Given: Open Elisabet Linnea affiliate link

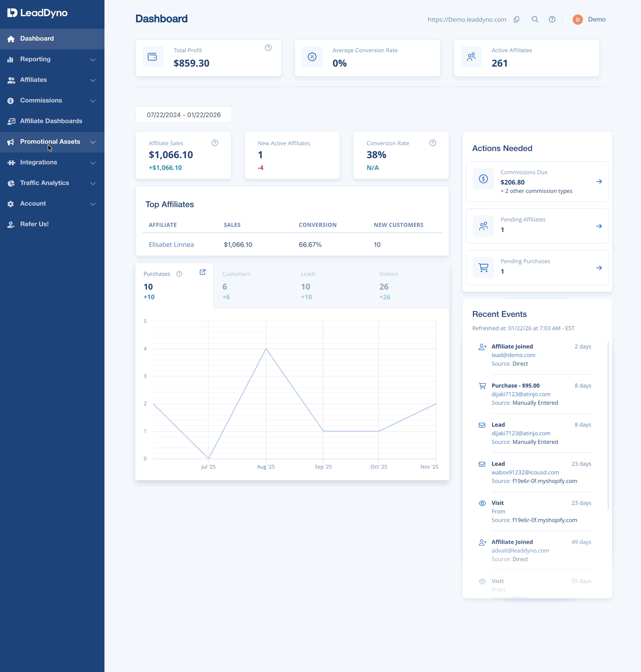Looking at the screenshot, I should click(x=171, y=244).
